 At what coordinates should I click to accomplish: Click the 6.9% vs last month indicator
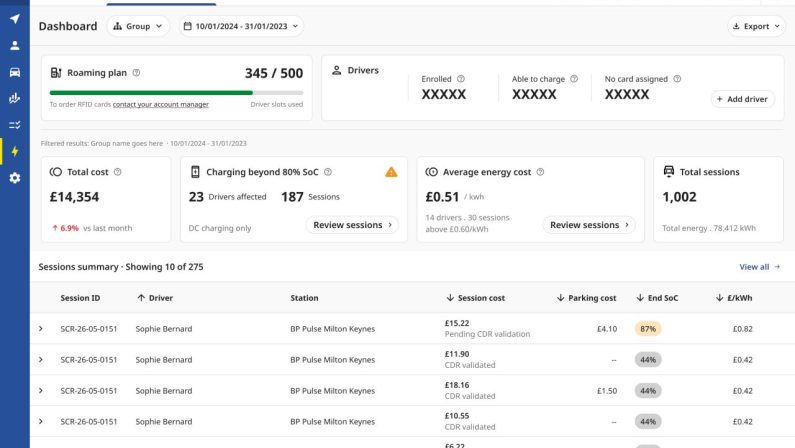pyautogui.click(x=92, y=228)
